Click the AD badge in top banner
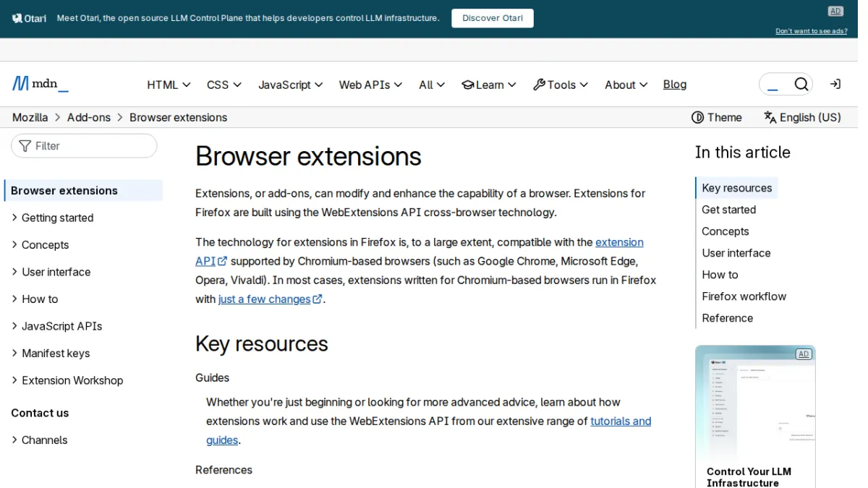This screenshot has height=488, width=868. coord(835,11)
